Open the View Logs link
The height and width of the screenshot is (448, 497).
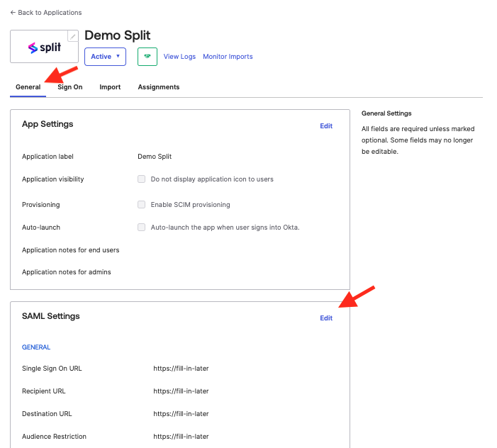pyautogui.click(x=179, y=57)
